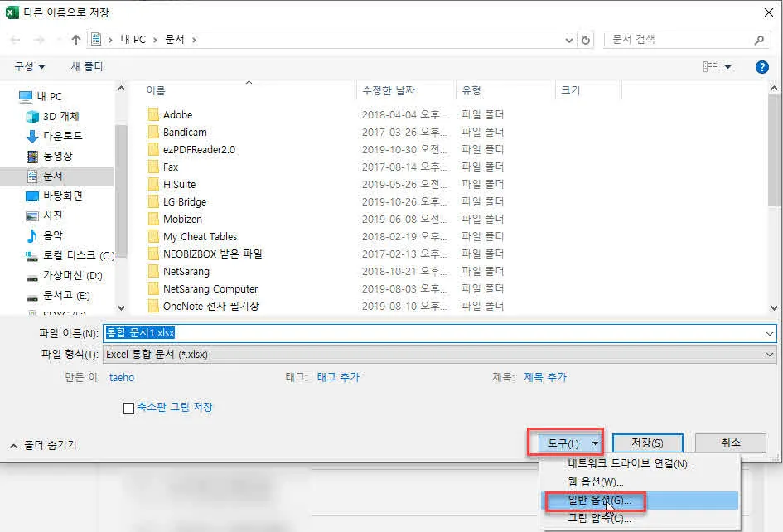This screenshot has height=532, width=783.
Task: Choose 일반 옵션(G) from tools menu
Action: [x=599, y=501]
